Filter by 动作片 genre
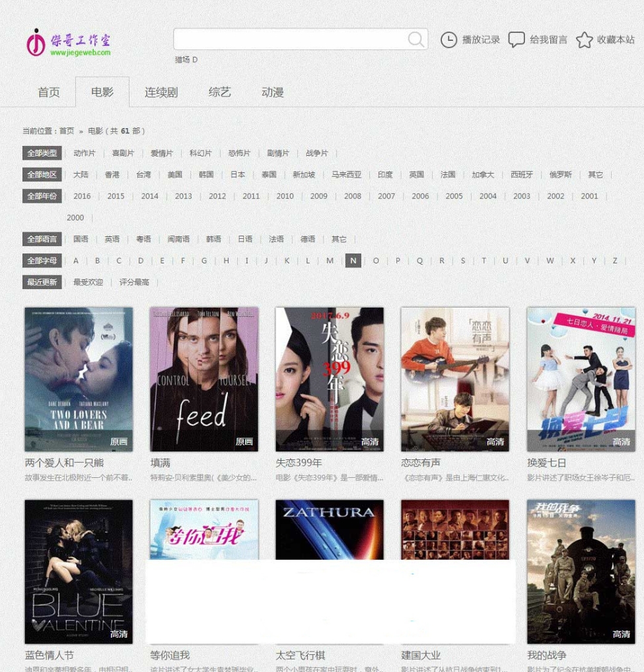The height and width of the screenshot is (672, 644). tap(85, 153)
